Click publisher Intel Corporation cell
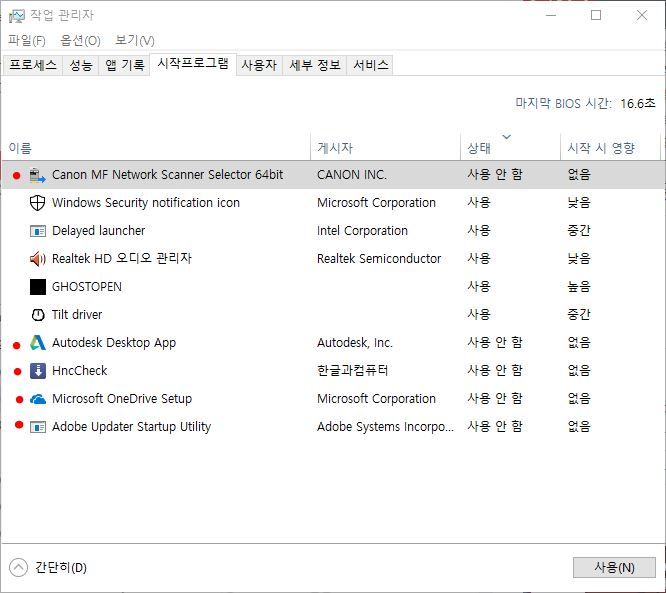 [362, 231]
